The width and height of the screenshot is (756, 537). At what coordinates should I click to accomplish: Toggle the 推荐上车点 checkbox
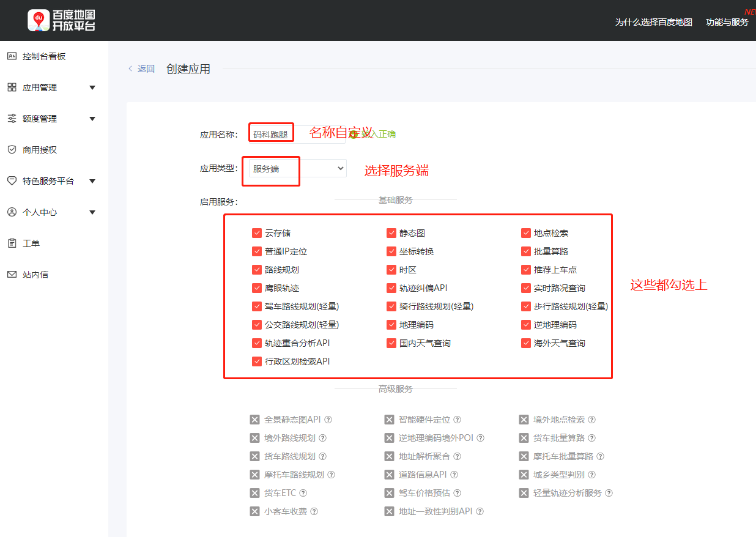[526, 270]
